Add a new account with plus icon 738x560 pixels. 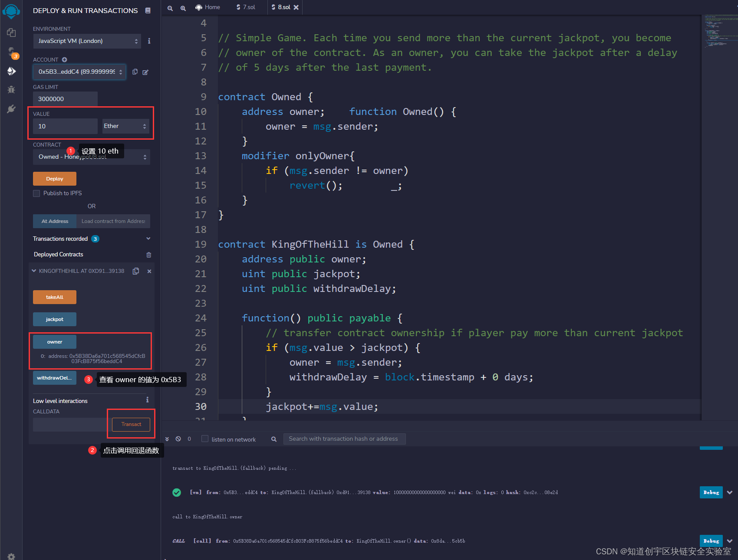click(x=64, y=59)
